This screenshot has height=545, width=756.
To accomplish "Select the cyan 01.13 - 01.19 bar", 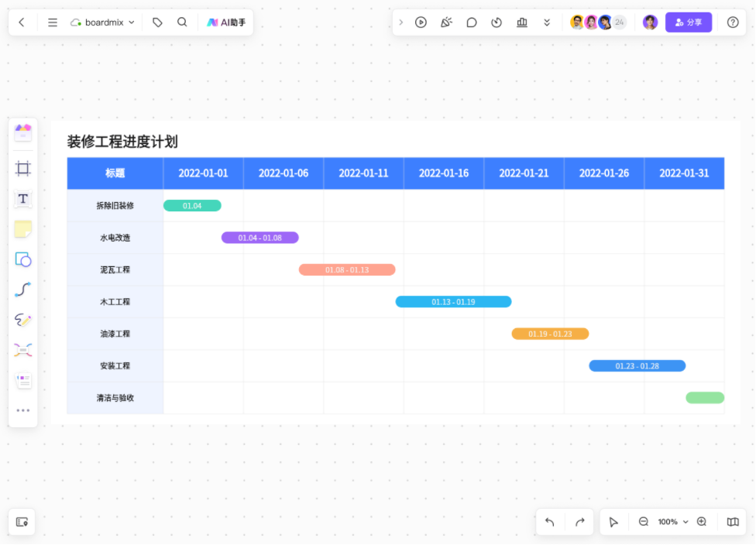I will tap(453, 302).
